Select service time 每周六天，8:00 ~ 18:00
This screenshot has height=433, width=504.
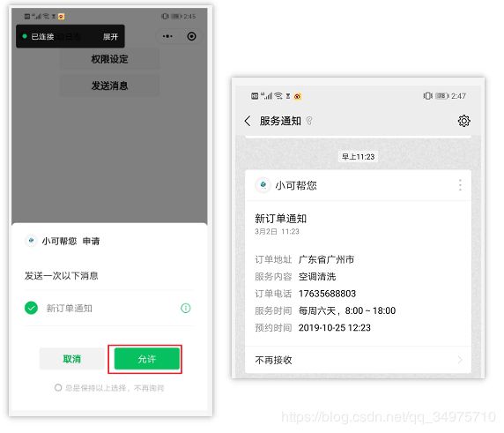point(347,310)
